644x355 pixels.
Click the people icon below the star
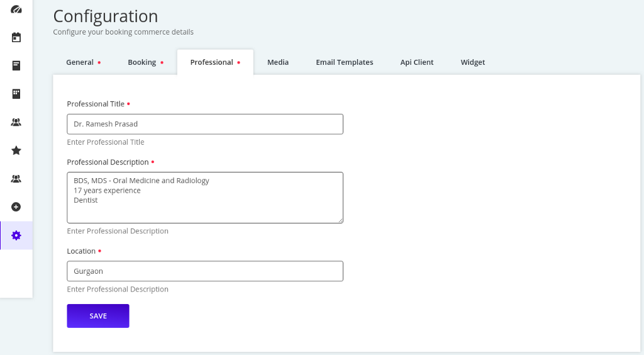pyautogui.click(x=16, y=179)
